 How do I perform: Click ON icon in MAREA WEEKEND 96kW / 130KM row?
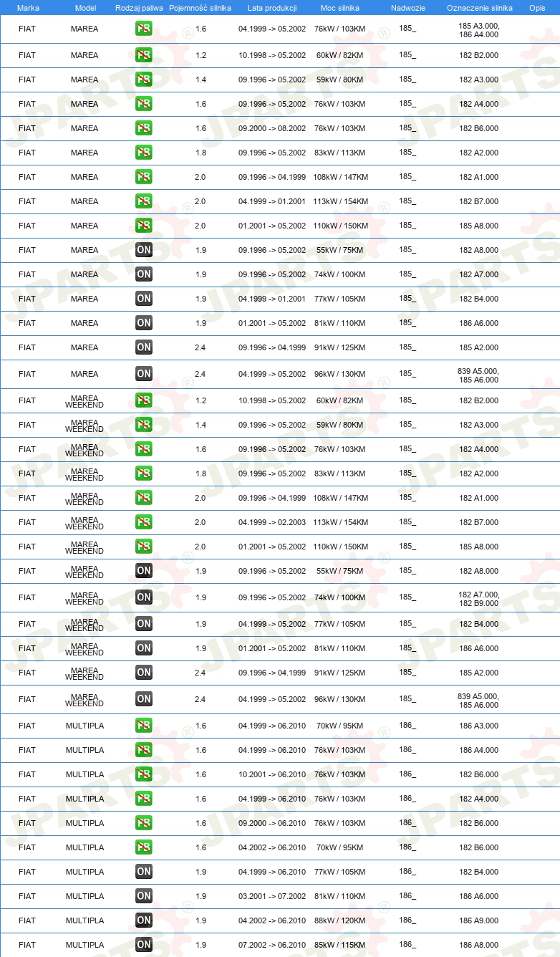pos(144,699)
